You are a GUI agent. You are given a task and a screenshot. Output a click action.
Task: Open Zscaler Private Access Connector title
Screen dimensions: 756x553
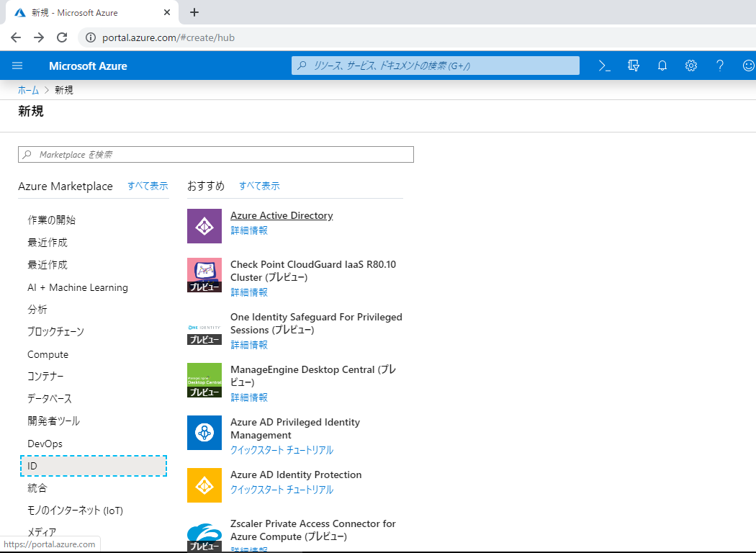313,531
